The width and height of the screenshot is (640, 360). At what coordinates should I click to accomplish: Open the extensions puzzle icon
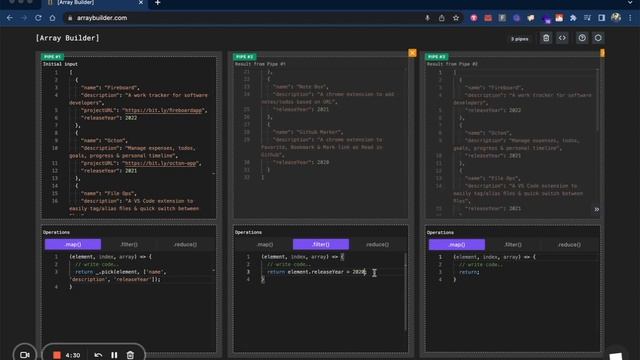tap(573, 18)
